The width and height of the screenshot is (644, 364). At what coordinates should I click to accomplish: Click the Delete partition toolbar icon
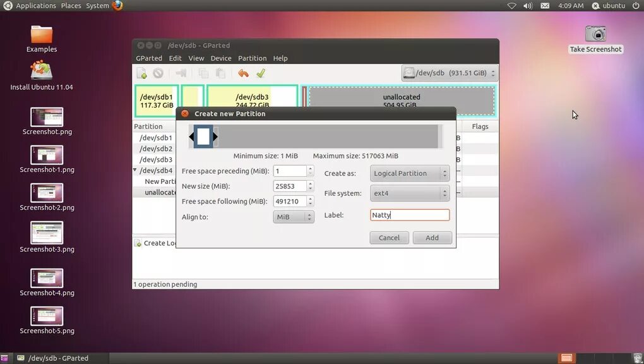coord(158,73)
